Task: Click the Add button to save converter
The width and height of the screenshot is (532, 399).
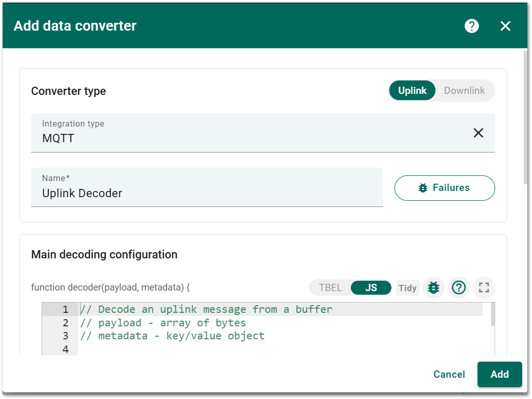Action: (x=499, y=374)
